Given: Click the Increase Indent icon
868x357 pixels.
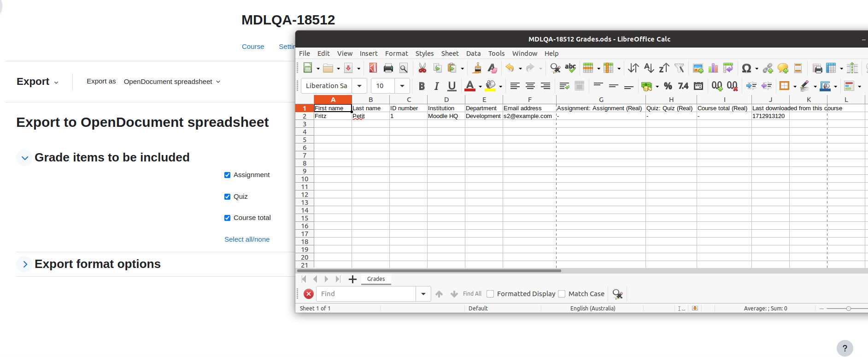Looking at the screenshot, I should coord(751,86).
